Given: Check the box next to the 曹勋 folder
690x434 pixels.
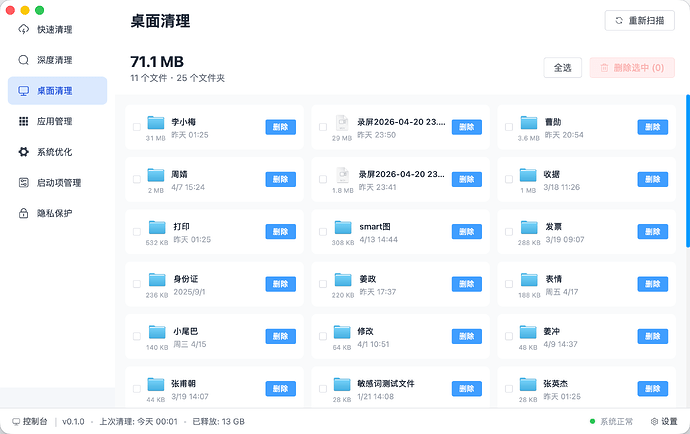Looking at the screenshot, I should [509, 128].
